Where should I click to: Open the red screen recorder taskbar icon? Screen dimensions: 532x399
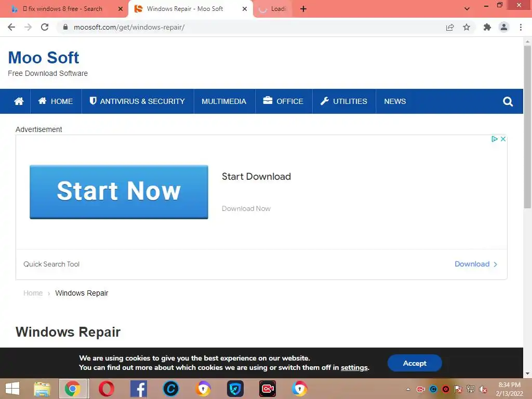tap(268, 389)
